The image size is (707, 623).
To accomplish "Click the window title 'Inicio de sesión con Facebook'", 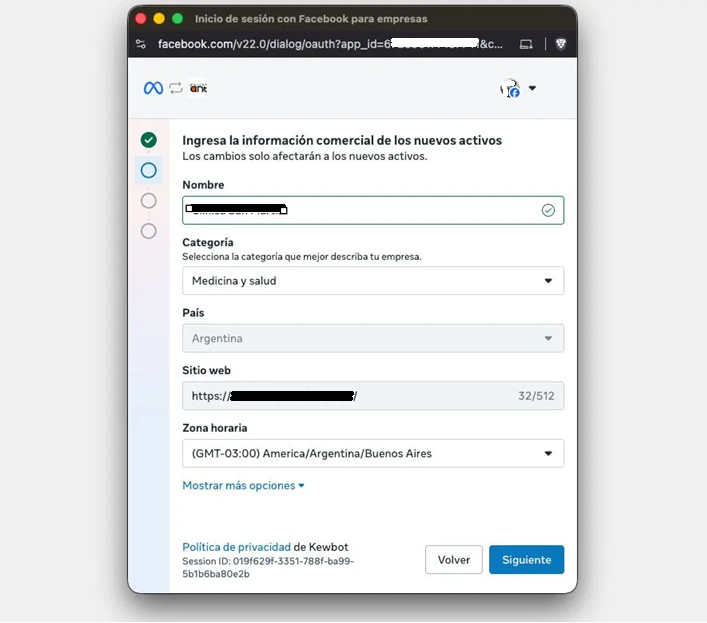I will tap(311, 19).
